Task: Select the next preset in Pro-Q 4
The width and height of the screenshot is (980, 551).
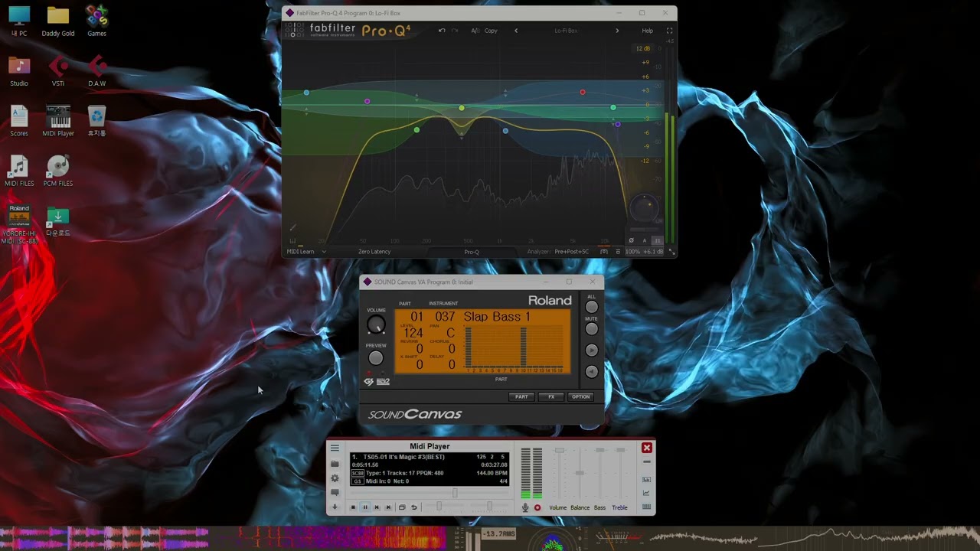Action: coord(617,31)
